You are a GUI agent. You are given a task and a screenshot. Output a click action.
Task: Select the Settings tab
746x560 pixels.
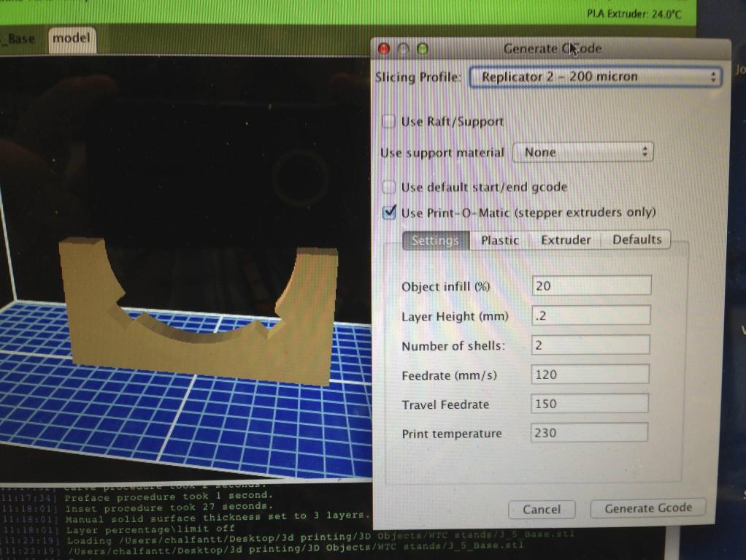[435, 240]
